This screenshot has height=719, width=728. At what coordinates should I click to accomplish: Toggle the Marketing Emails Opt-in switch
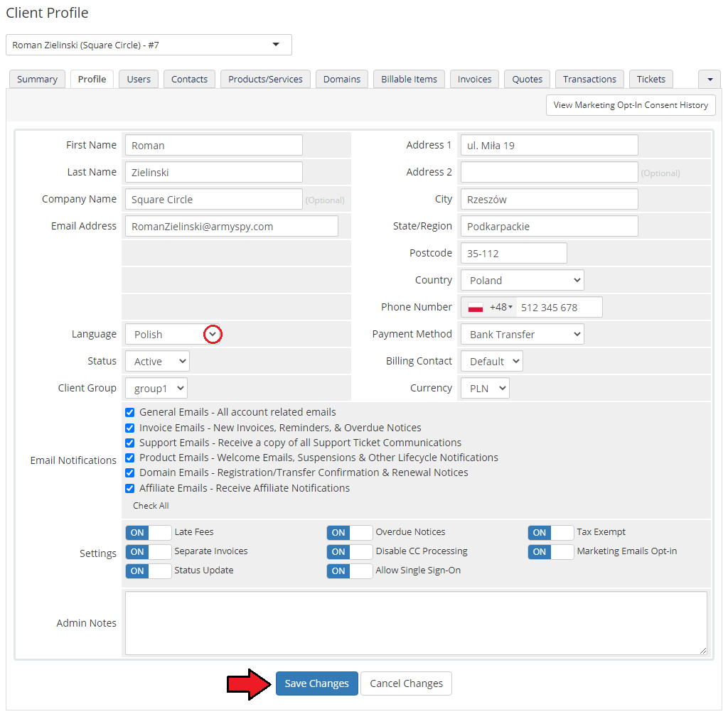point(551,551)
